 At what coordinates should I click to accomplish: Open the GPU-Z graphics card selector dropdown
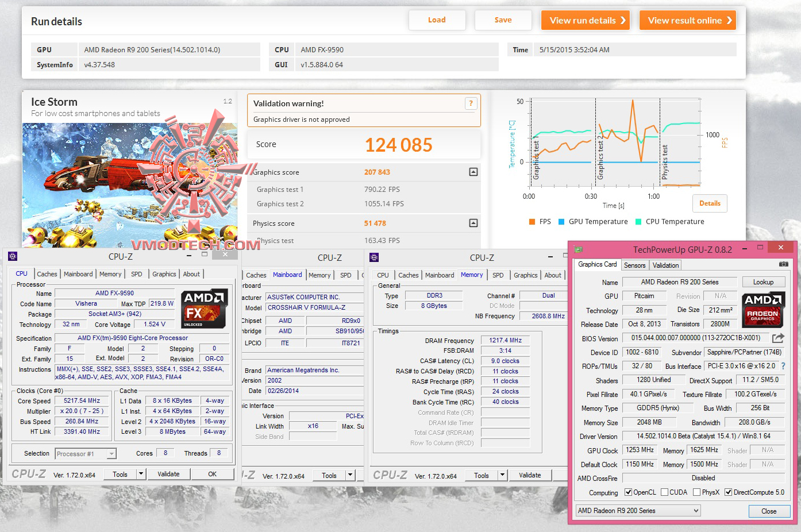[696, 510]
